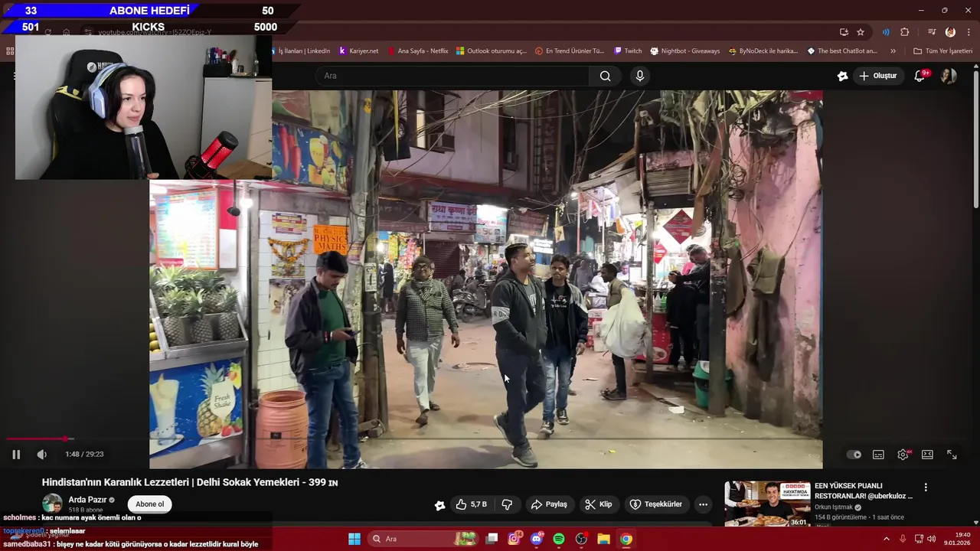Open the Chrome extensions puzzle icon
Screen dimensions: 980x551
905,32
